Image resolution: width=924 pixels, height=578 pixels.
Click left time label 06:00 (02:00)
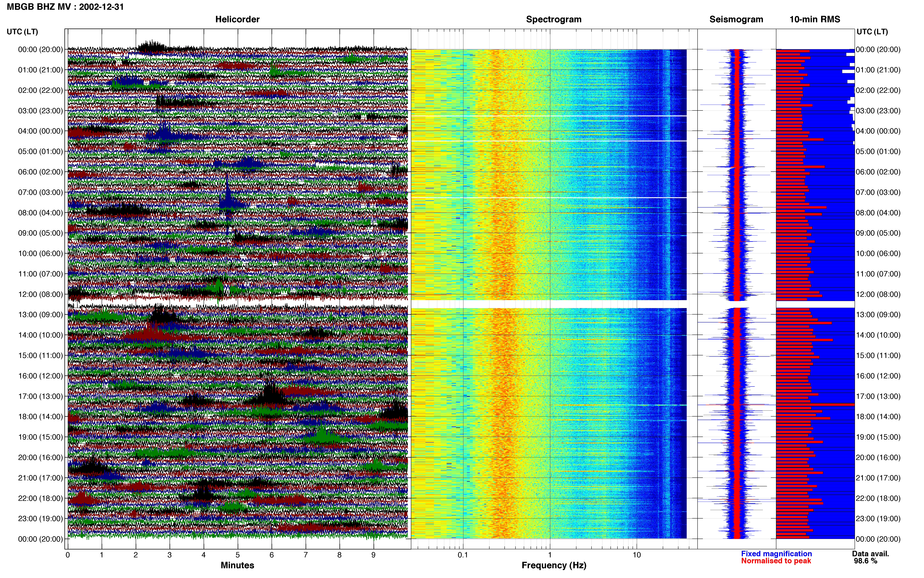point(41,172)
